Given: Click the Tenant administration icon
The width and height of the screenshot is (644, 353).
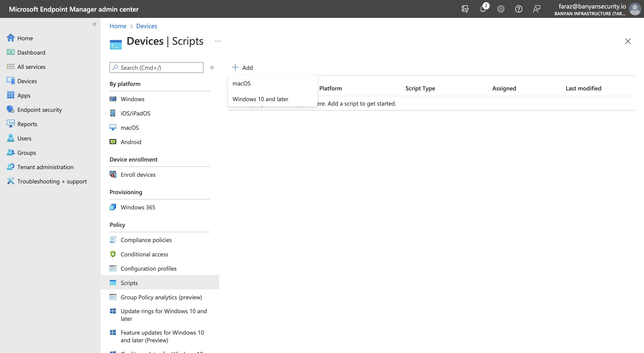Looking at the screenshot, I should [11, 167].
